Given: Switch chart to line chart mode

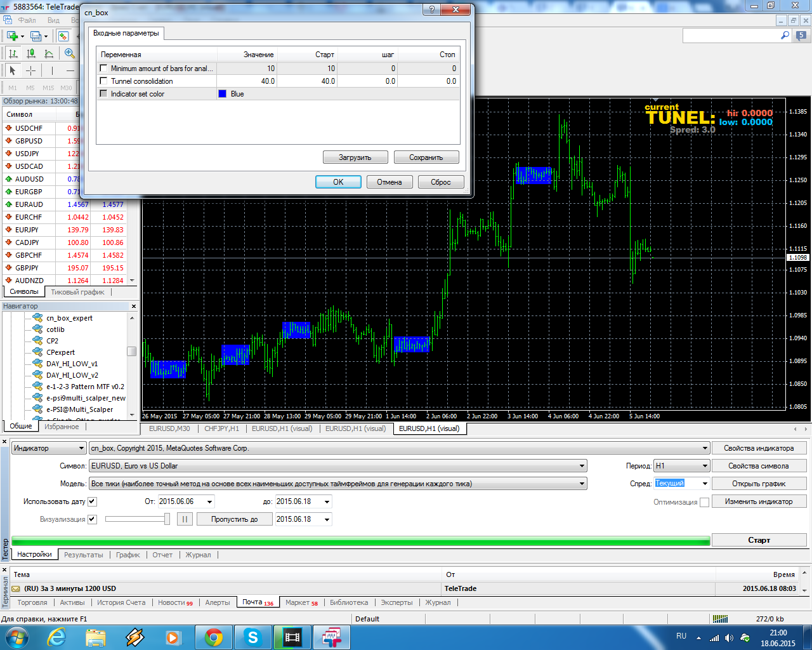Looking at the screenshot, I should click(x=48, y=53).
